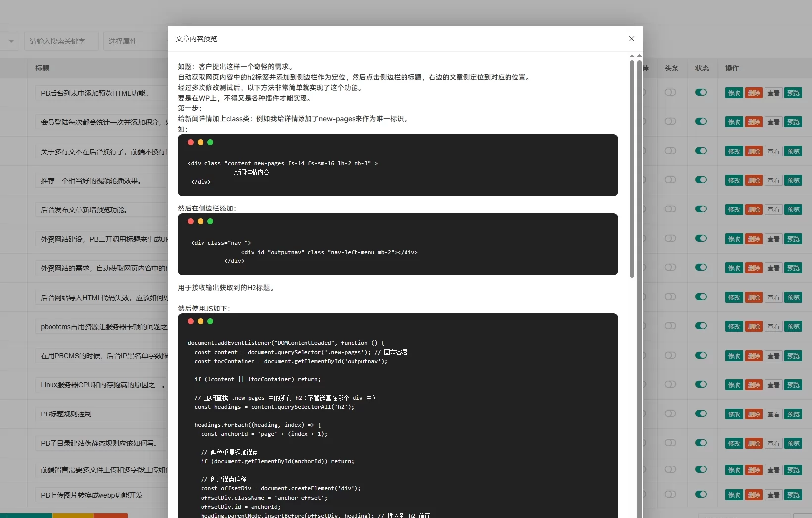Click 预览 button for PB上传图片转换成webp row
Image resolution: width=812 pixels, height=518 pixels.
pyautogui.click(x=793, y=495)
